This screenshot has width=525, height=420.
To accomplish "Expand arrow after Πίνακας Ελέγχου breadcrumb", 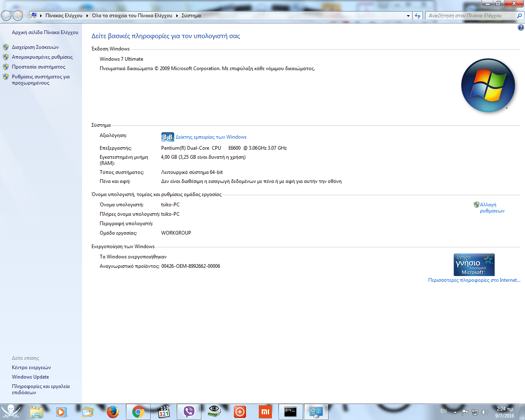I will 87,16.
